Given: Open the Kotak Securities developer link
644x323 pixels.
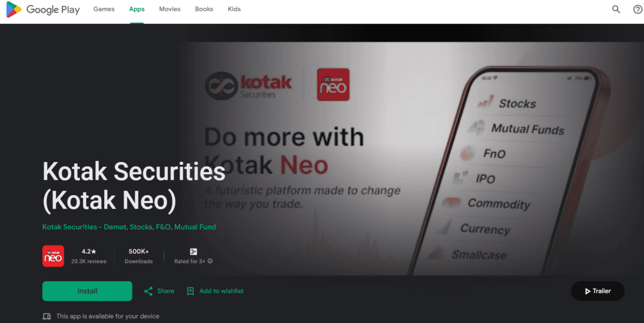Looking at the screenshot, I should coord(129,227).
